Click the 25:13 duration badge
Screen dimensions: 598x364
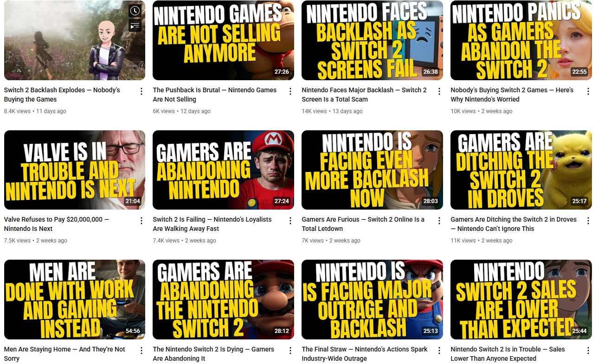(431, 332)
